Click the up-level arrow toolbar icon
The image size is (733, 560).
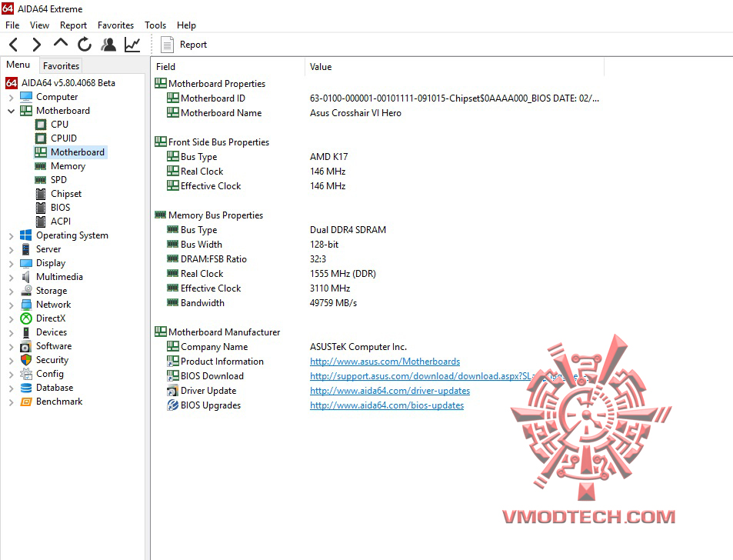pyautogui.click(x=60, y=44)
